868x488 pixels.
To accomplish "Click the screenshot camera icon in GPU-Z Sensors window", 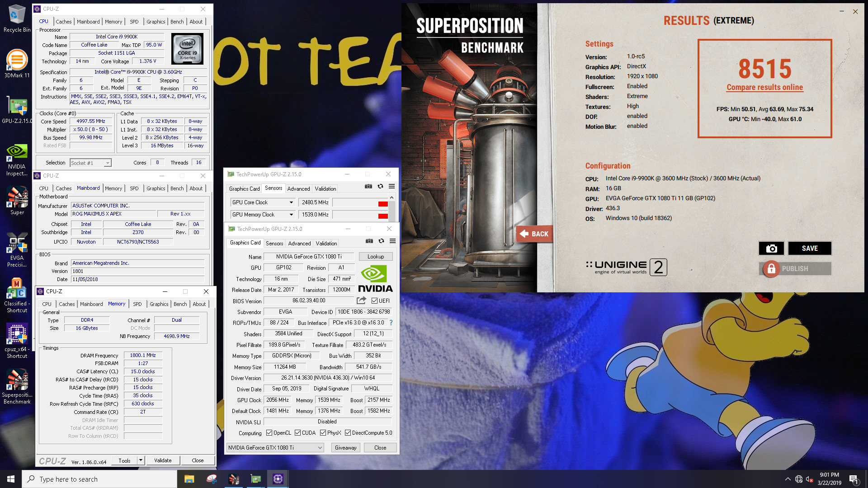I will tap(368, 186).
